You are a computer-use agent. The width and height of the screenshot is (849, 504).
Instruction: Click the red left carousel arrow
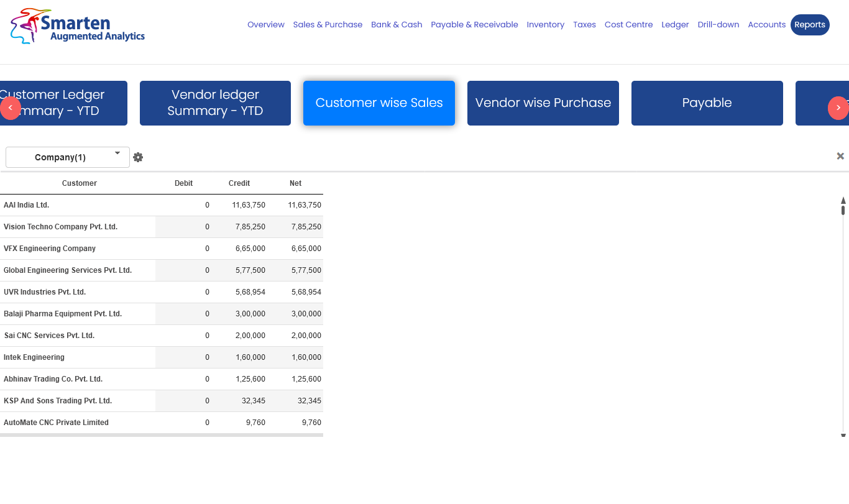click(10, 108)
